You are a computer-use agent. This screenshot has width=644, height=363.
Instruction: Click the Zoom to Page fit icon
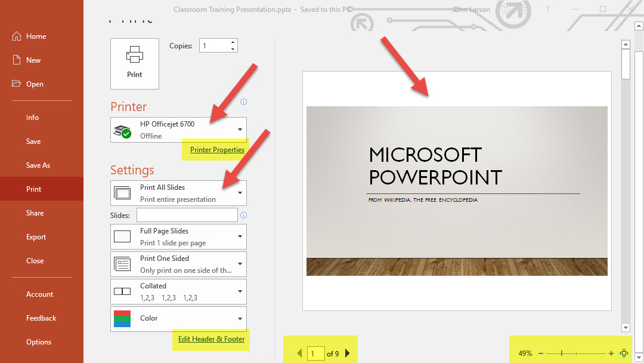pos(624,353)
